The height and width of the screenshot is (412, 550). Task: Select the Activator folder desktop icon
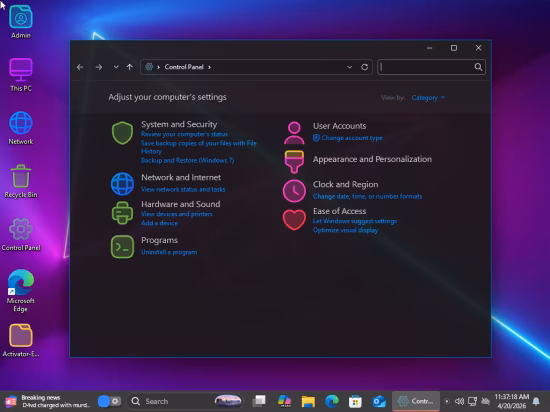click(21, 340)
